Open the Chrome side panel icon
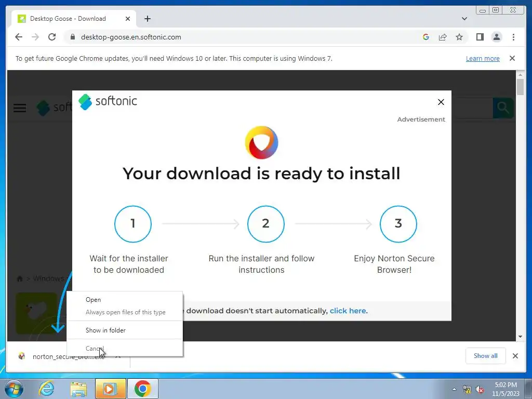532x399 pixels. tap(480, 37)
